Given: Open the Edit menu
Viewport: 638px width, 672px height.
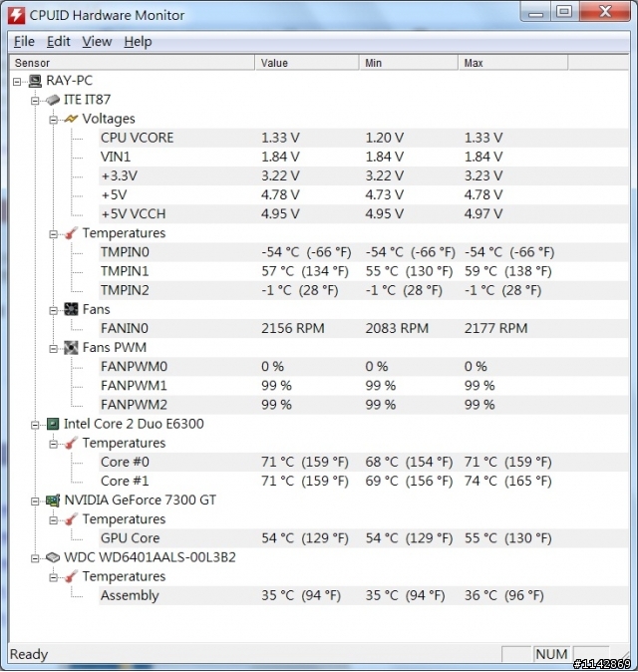Looking at the screenshot, I should [x=58, y=42].
